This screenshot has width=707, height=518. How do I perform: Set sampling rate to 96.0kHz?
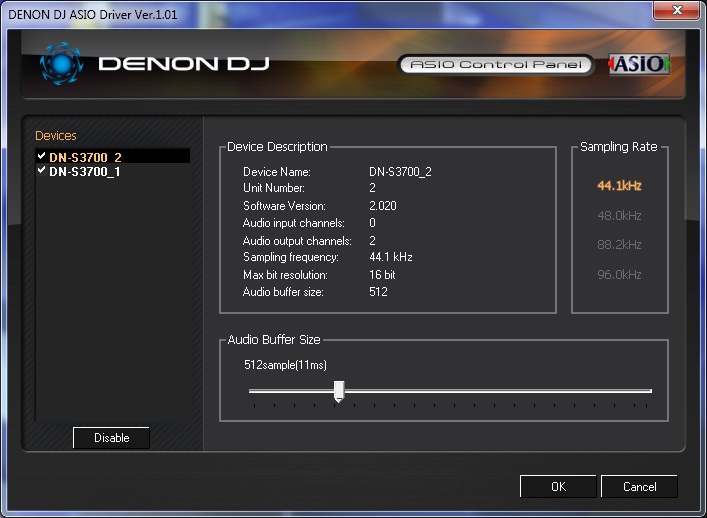click(x=619, y=275)
